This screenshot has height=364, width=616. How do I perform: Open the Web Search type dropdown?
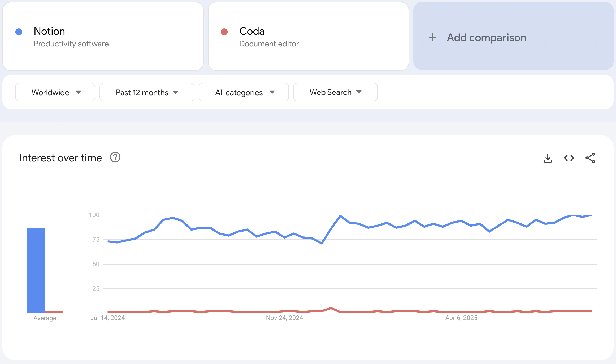(335, 92)
